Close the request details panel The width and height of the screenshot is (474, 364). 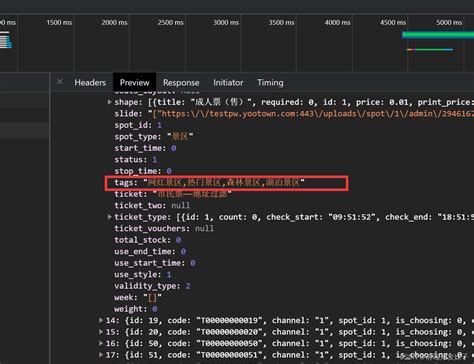point(60,82)
